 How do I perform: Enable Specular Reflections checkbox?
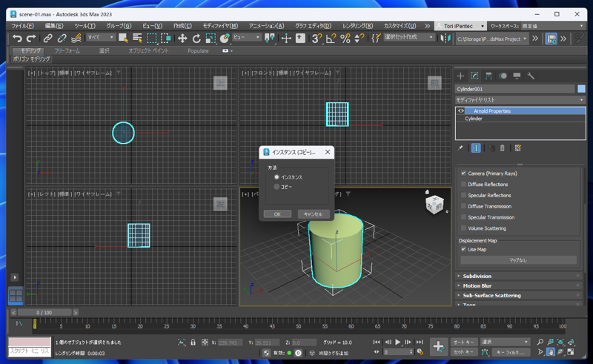[464, 195]
